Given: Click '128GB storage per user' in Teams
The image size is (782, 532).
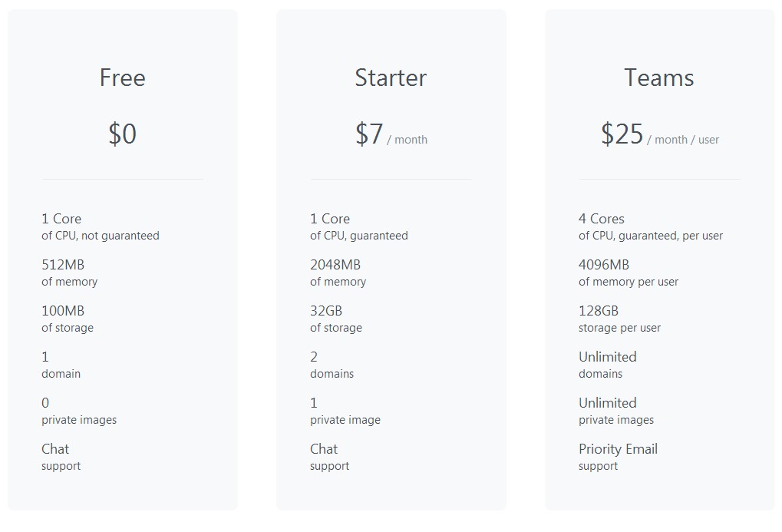Looking at the screenshot, I should click(619, 319).
